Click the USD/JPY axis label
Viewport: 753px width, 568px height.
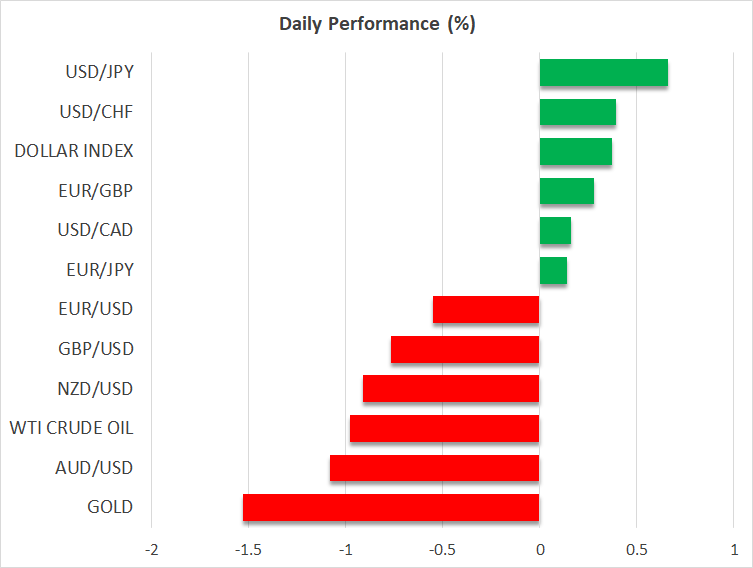[97, 73]
